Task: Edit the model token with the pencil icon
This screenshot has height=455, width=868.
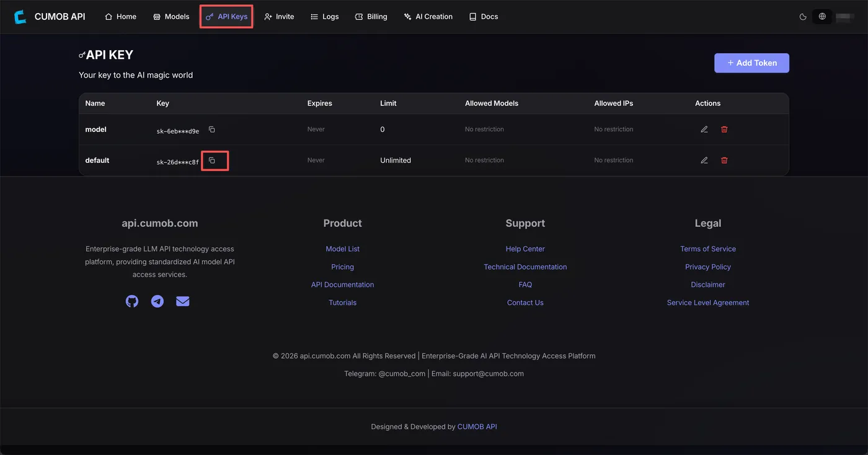Action: (x=704, y=130)
